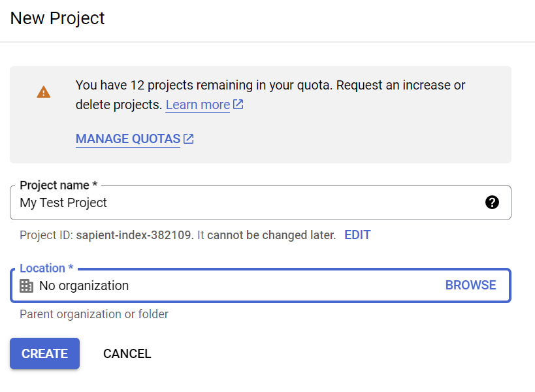This screenshot has width=535, height=392.
Task: Open the Learn more link
Action: point(197,105)
